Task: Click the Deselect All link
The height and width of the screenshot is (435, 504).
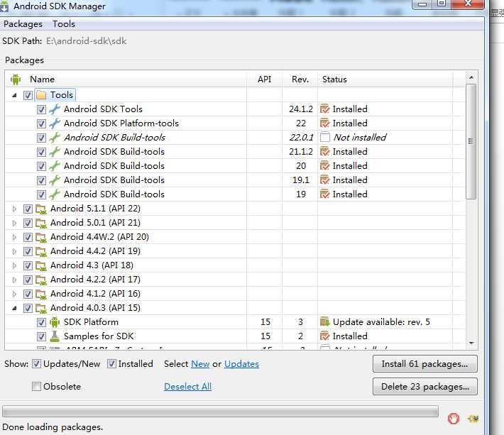Action: pos(187,387)
